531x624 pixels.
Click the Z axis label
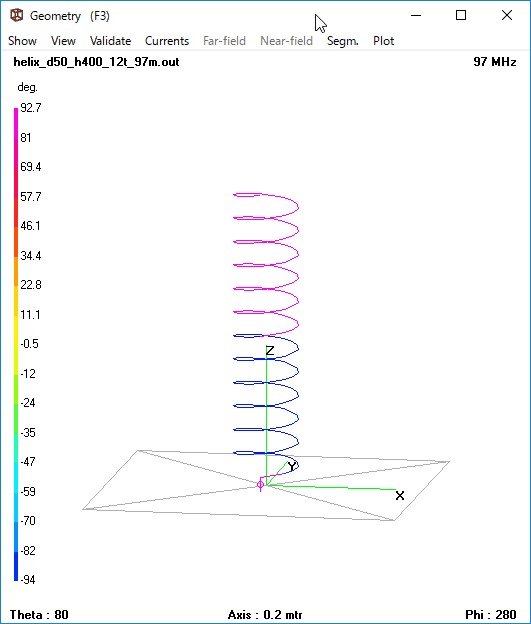coord(270,351)
